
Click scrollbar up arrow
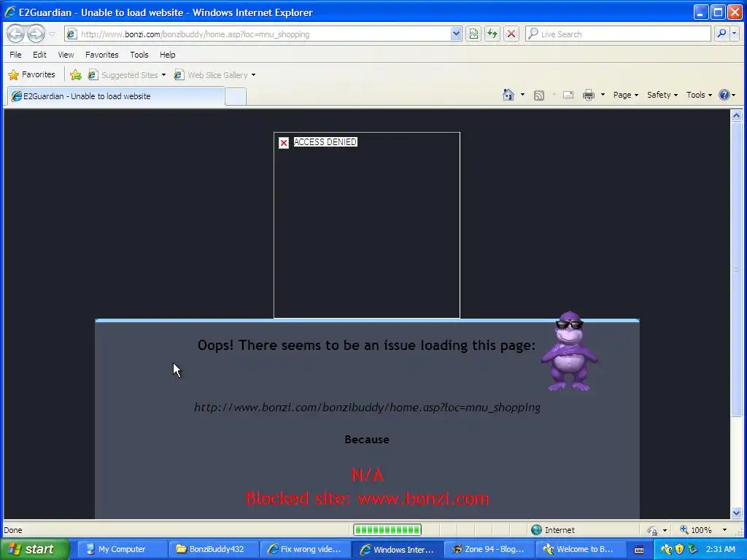[736, 115]
